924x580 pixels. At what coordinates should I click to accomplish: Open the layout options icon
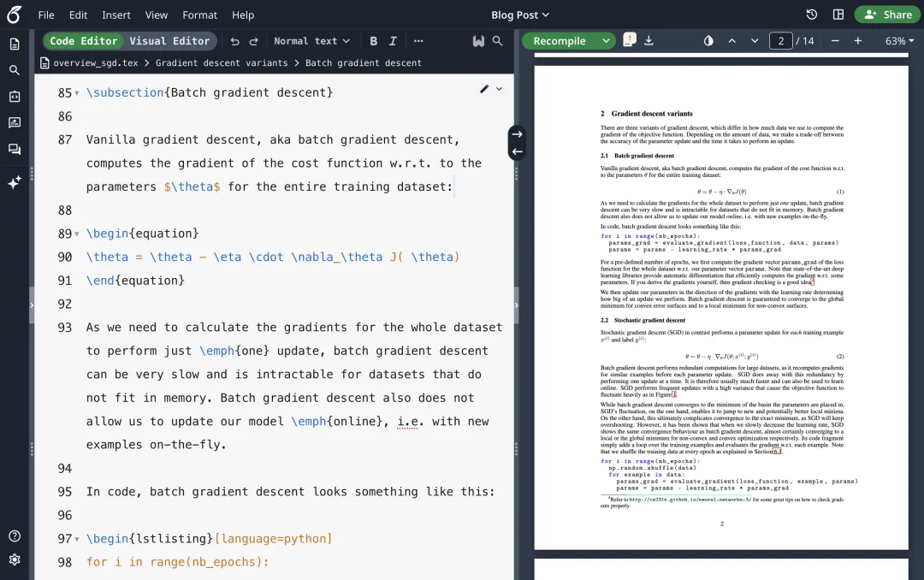coord(838,15)
